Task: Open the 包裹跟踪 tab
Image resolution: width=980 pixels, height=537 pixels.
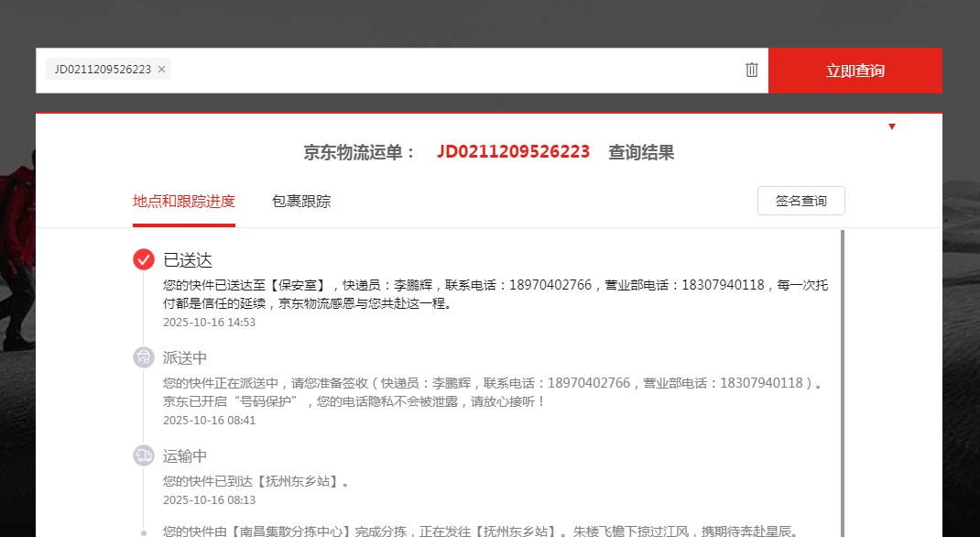Action: click(301, 202)
